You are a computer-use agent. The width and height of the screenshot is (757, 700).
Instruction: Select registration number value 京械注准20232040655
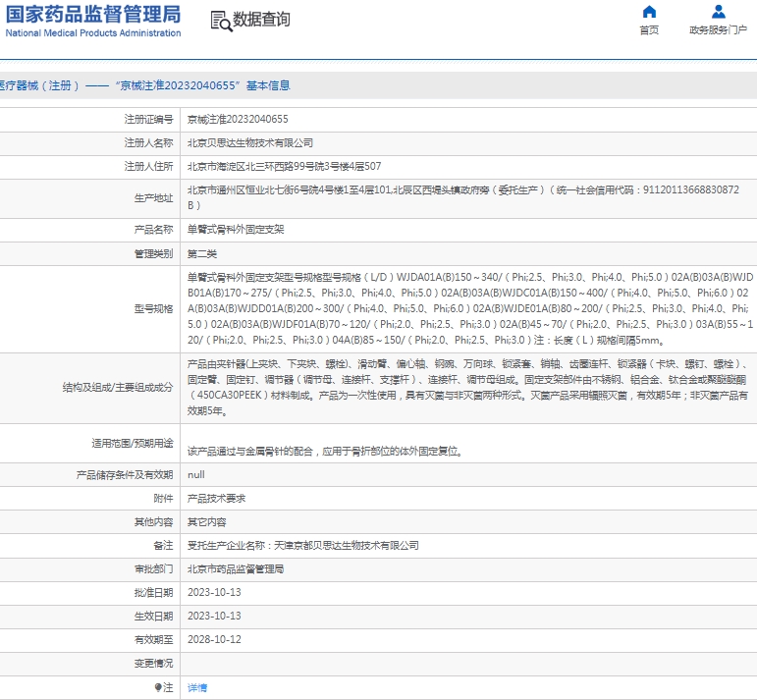click(x=238, y=119)
